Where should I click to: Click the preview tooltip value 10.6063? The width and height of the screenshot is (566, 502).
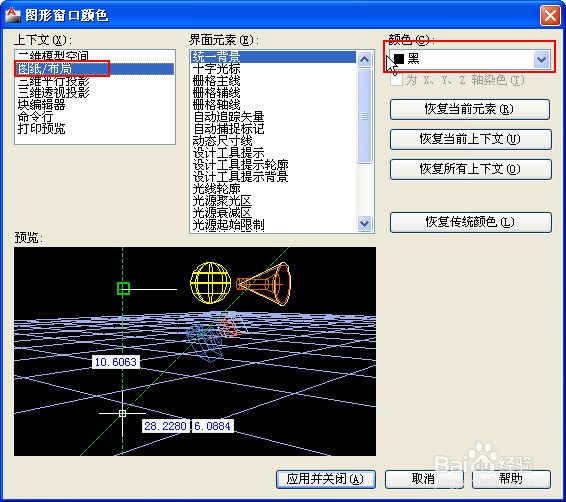click(x=116, y=362)
